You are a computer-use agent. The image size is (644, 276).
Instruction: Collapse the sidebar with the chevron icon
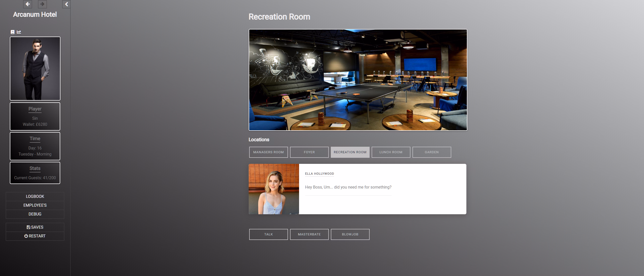(66, 4)
